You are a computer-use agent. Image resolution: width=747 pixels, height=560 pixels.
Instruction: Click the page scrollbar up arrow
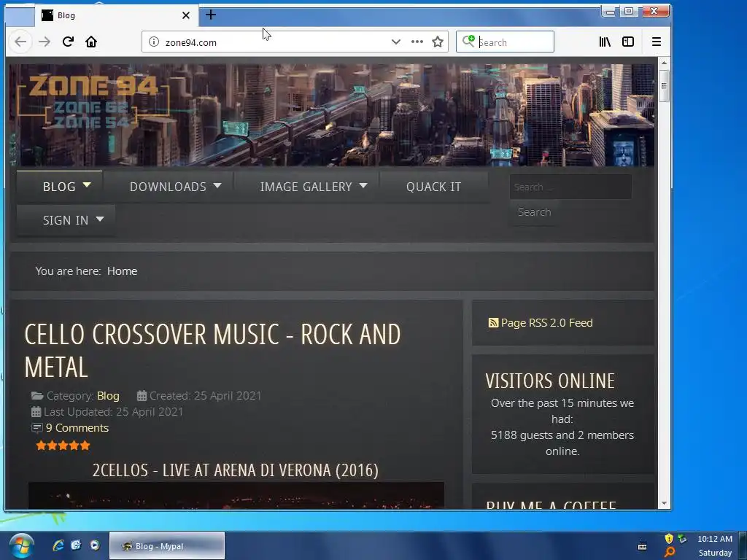pos(664,63)
